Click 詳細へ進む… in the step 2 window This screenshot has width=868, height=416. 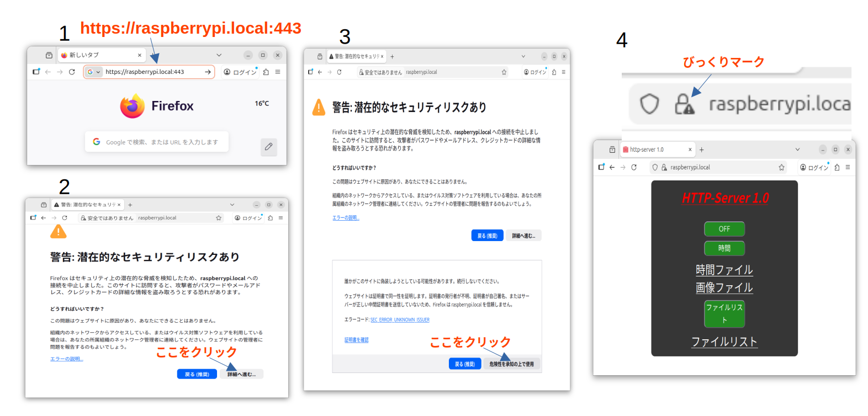(x=242, y=374)
